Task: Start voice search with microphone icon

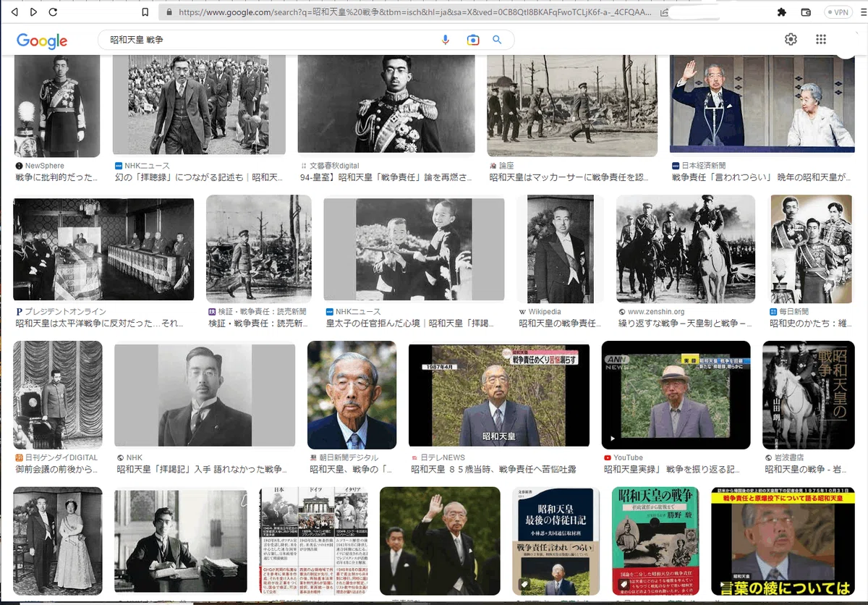Action: [446, 40]
